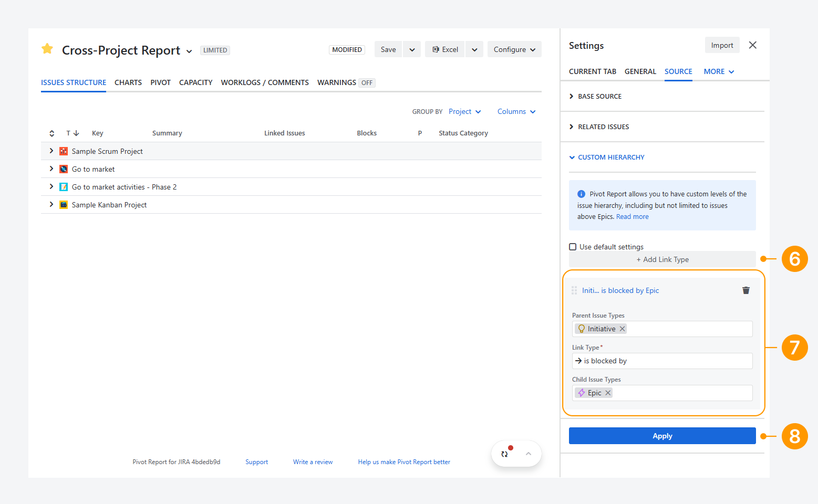This screenshot has height=504, width=818.
Task: Open the Excel export options dropdown arrow
Action: pyautogui.click(x=474, y=49)
